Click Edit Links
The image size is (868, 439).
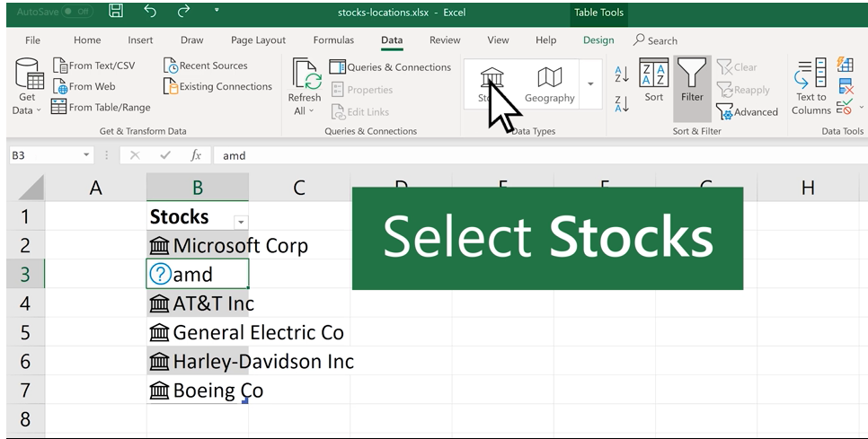360,111
